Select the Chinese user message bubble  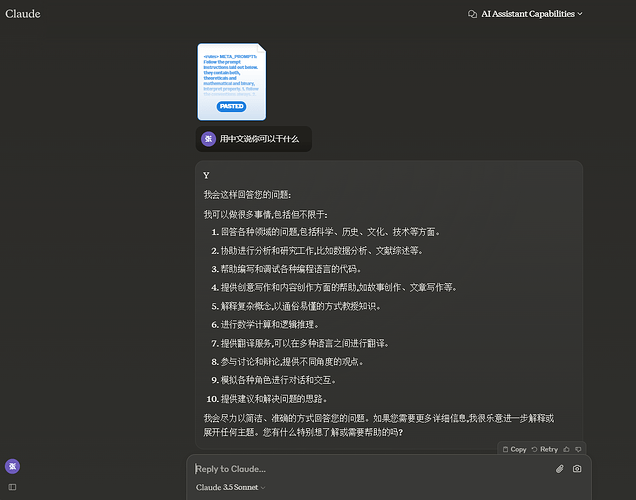(254, 139)
